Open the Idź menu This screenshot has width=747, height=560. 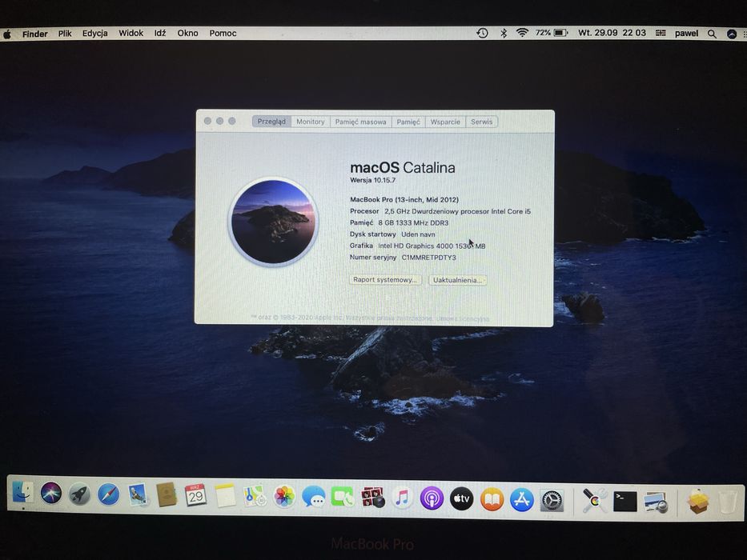[x=160, y=33]
